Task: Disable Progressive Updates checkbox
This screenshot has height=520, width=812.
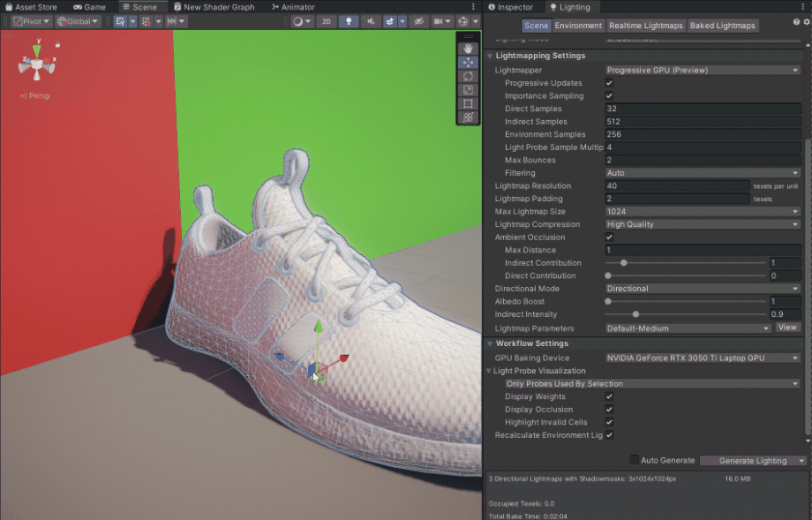Action: [x=609, y=83]
